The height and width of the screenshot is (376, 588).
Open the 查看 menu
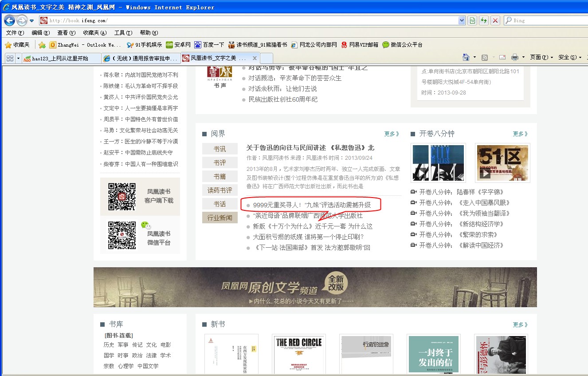click(x=67, y=33)
